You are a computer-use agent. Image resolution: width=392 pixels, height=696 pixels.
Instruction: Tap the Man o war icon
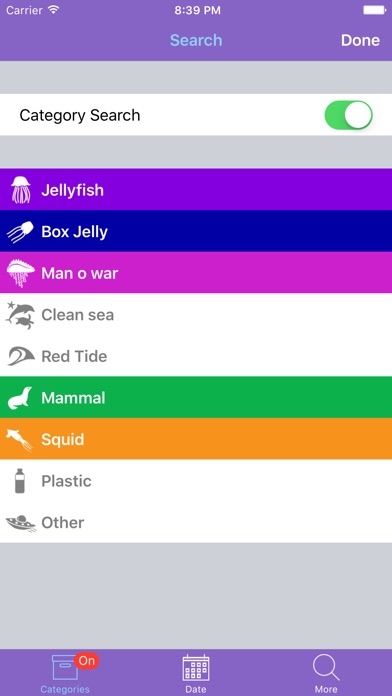(x=20, y=273)
